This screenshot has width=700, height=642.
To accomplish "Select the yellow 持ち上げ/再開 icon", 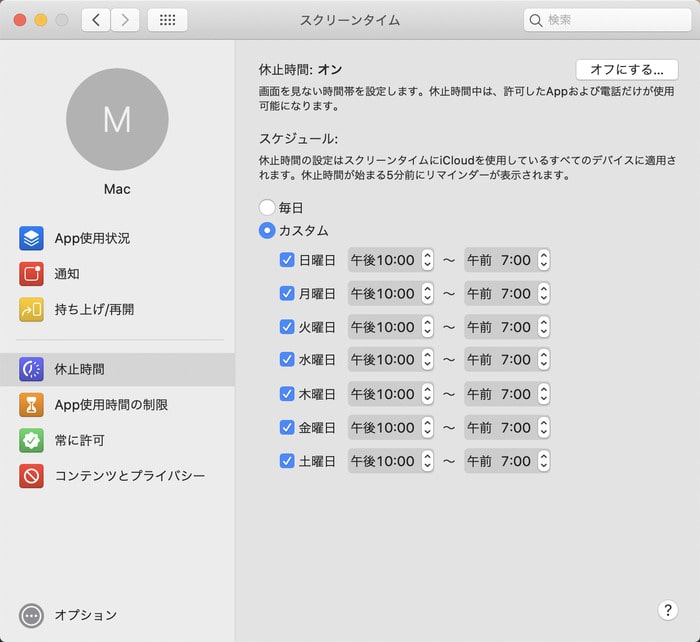I will 31,310.
